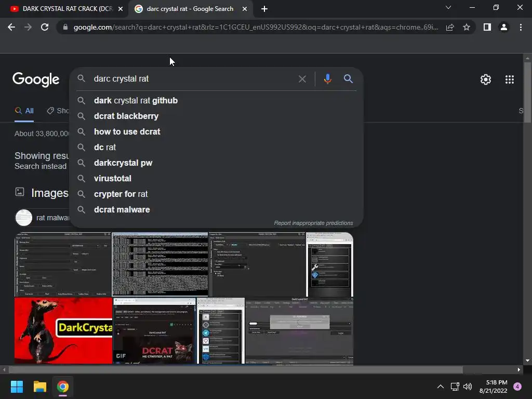Screen dimensions: 532x399
Task: Open the black console output thumbnail
Action: pos(160,264)
